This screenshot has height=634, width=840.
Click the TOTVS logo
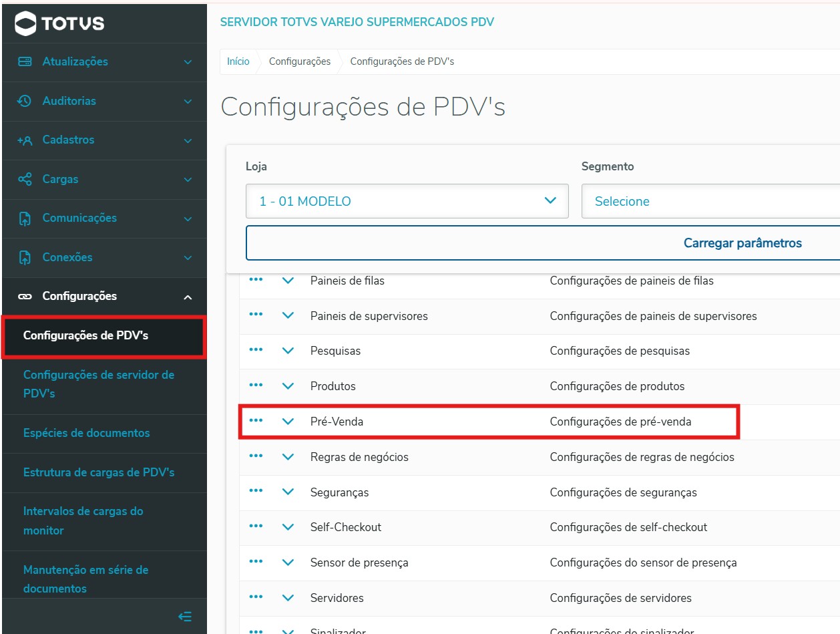[x=59, y=23]
